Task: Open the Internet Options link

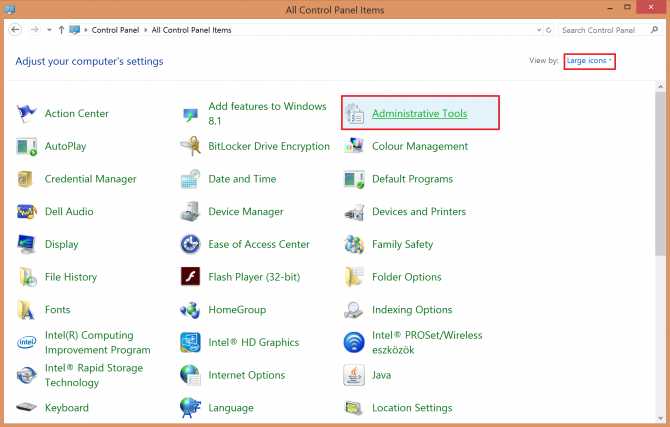Action: [x=247, y=375]
